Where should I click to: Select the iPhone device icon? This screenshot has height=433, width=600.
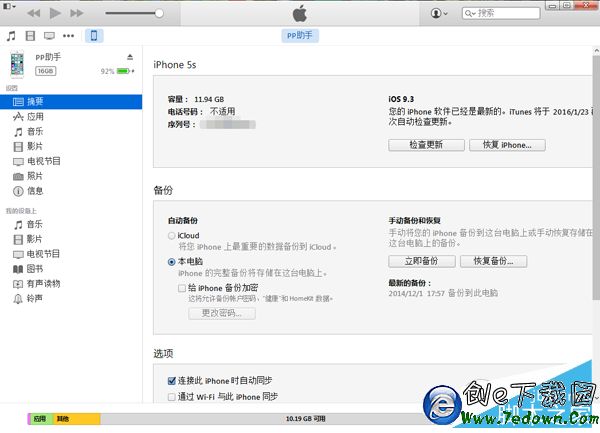click(x=94, y=36)
